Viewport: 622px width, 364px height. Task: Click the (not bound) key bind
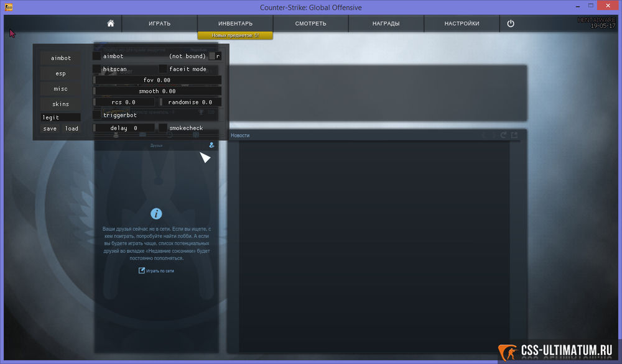188,56
